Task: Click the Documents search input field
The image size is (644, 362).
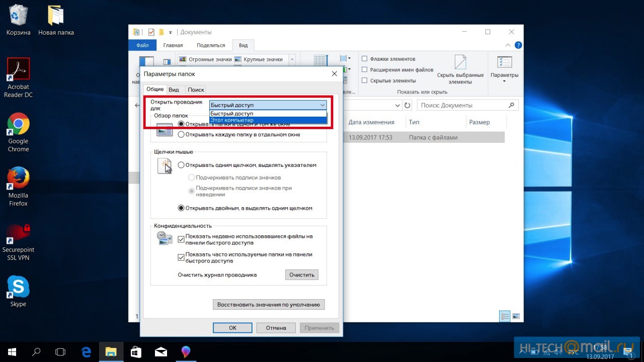Action: click(463, 106)
